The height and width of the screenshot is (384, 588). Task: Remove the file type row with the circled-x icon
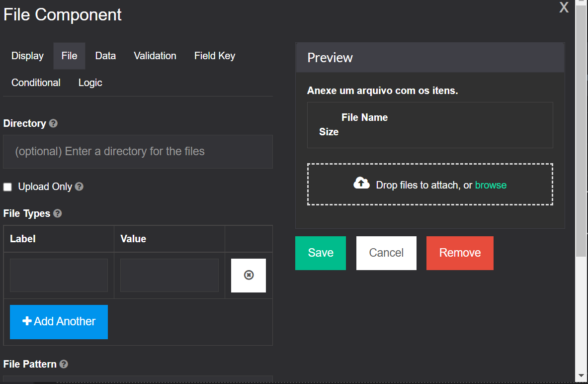pyautogui.click(x=249, y=275)
